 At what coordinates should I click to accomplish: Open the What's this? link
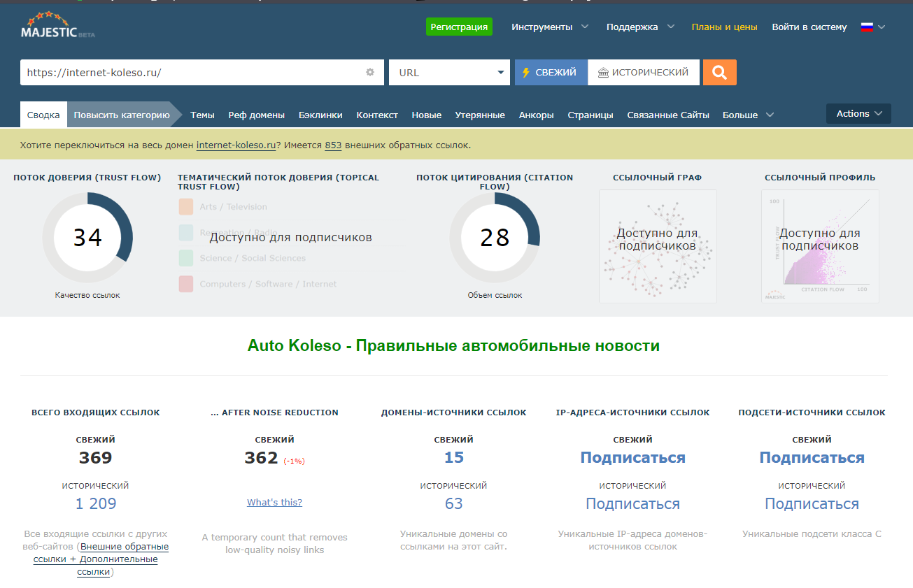tap(275, 502)
